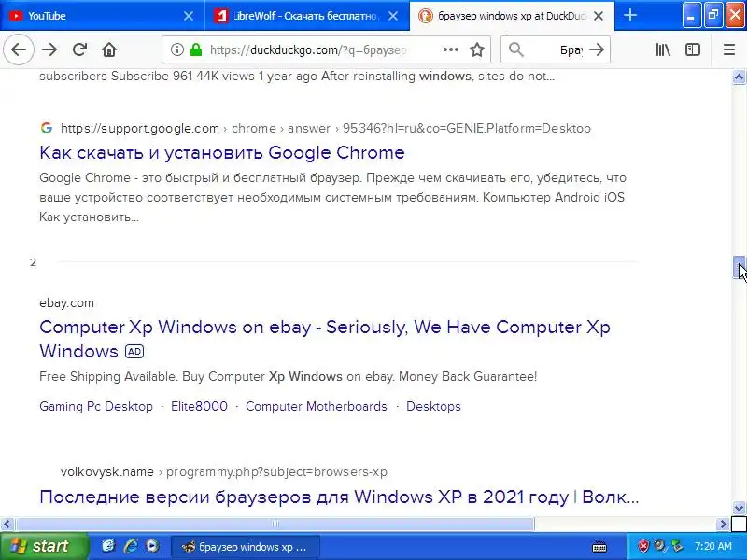
Task: Click the vertical scrollbar up arrow
Action: coord(739,77)
